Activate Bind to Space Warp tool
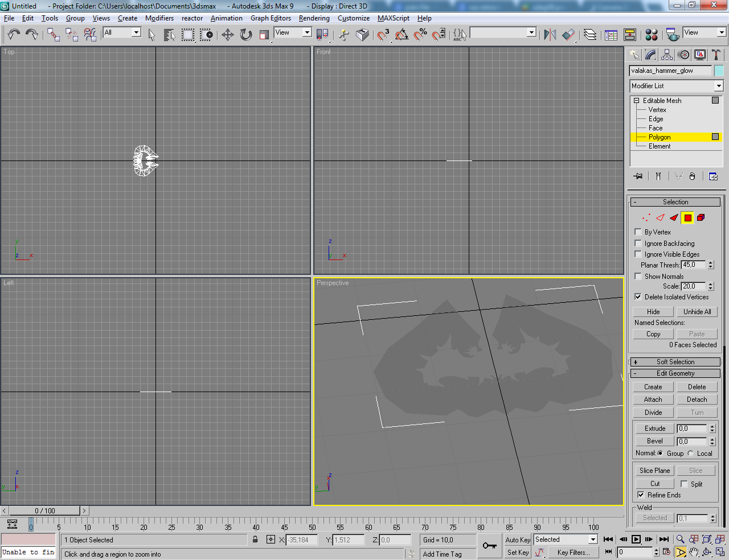This screenshot has width=729, height=560. [90, 35]
